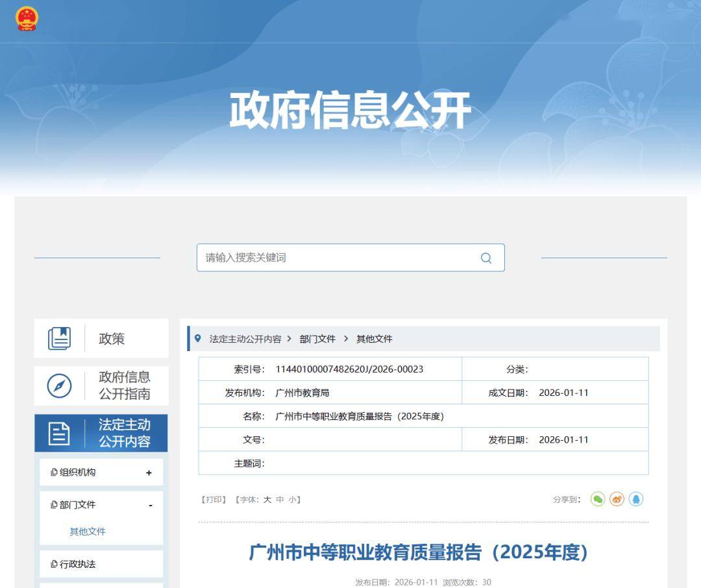This screenshot has height=588, width=701.
Task: Go to 法定主动公开内容 in the breadcrumb
Action: (245, 339)
